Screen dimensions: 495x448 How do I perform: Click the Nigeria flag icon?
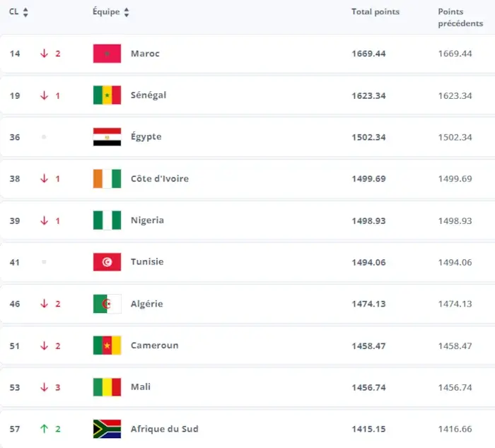point(107,220)
